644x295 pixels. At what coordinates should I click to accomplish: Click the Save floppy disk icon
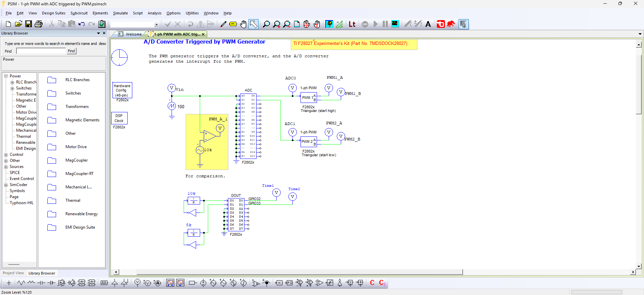pyautogui.click(x=29, y=24)
